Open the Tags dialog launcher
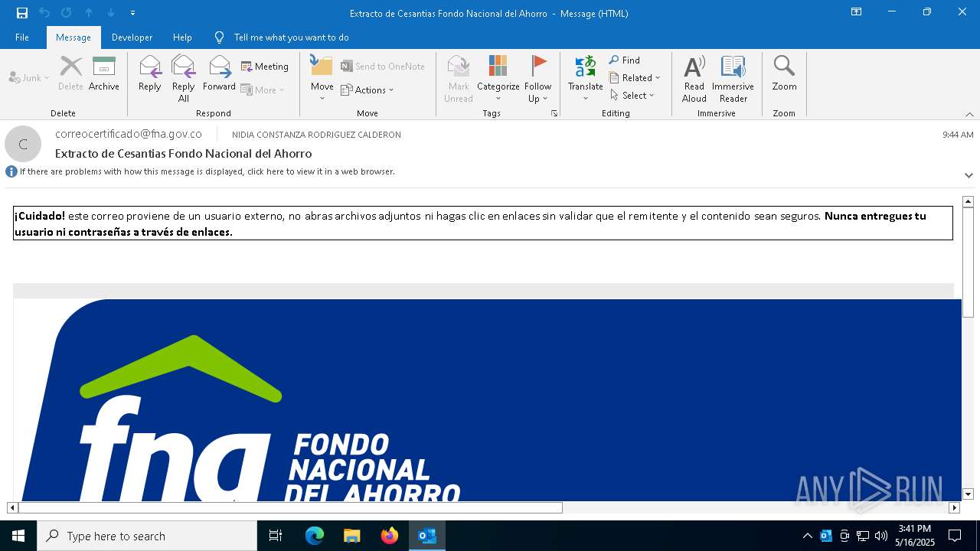This screenshot has height=551, width=980. [x=554, y=113]
